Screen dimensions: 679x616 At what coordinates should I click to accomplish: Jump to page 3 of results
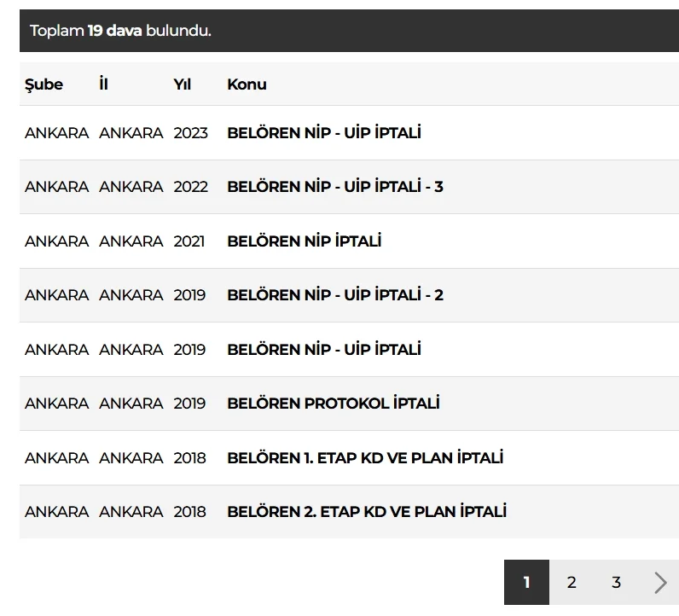tap(616, 583)
